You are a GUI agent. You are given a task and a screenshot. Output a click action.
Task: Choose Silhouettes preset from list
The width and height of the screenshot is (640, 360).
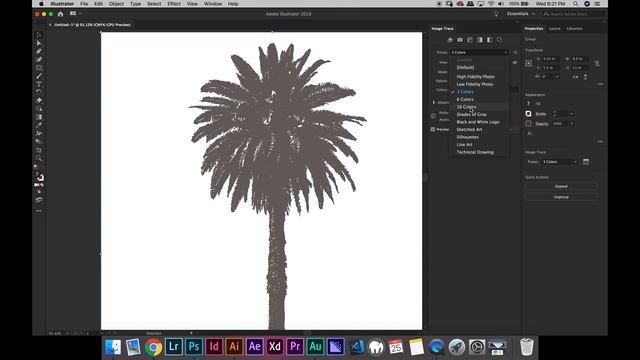tap(467, 137)
